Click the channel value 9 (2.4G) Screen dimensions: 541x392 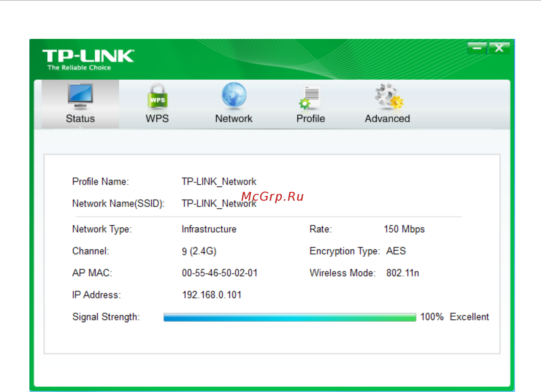point(199,251)
